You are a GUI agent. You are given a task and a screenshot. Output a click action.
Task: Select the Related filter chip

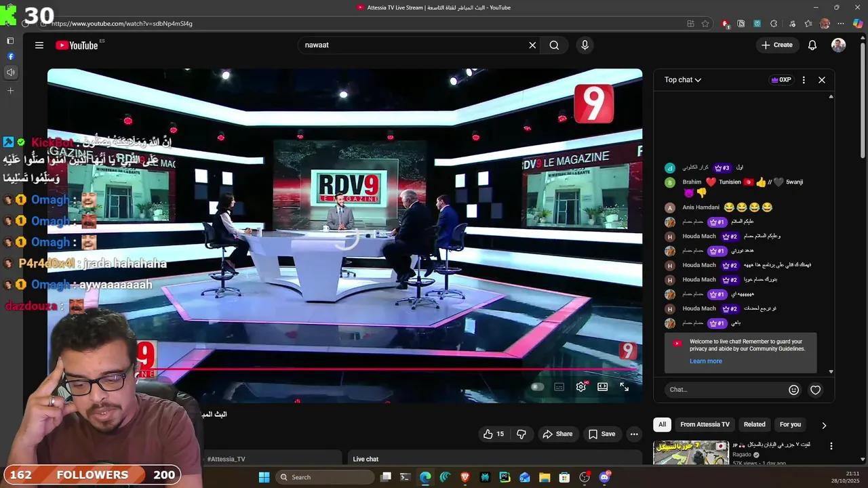point(754,425)
